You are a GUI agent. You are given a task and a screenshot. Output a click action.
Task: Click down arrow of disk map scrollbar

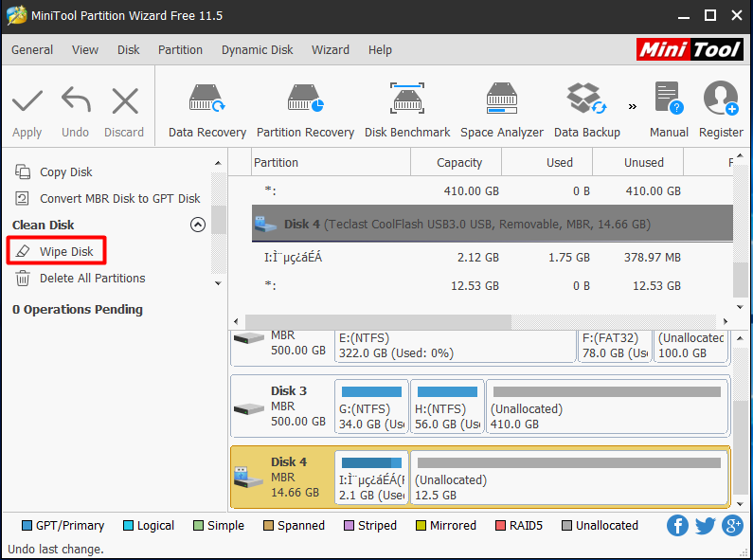tap(740, 504)
